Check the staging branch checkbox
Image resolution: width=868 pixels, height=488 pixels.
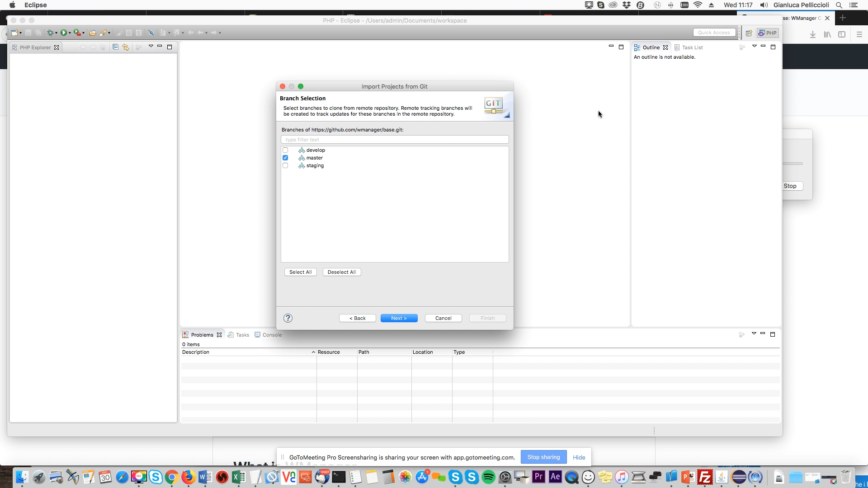[285, 165]
